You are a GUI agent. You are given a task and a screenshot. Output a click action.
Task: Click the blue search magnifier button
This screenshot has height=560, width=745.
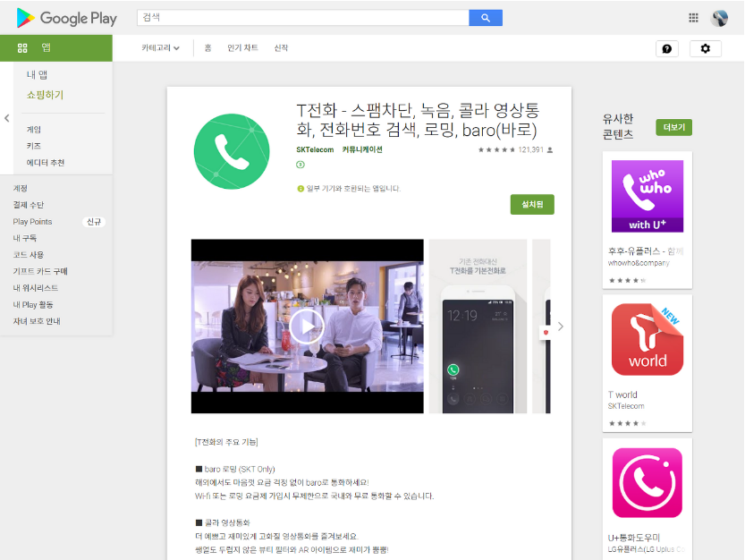coord(485,18)
